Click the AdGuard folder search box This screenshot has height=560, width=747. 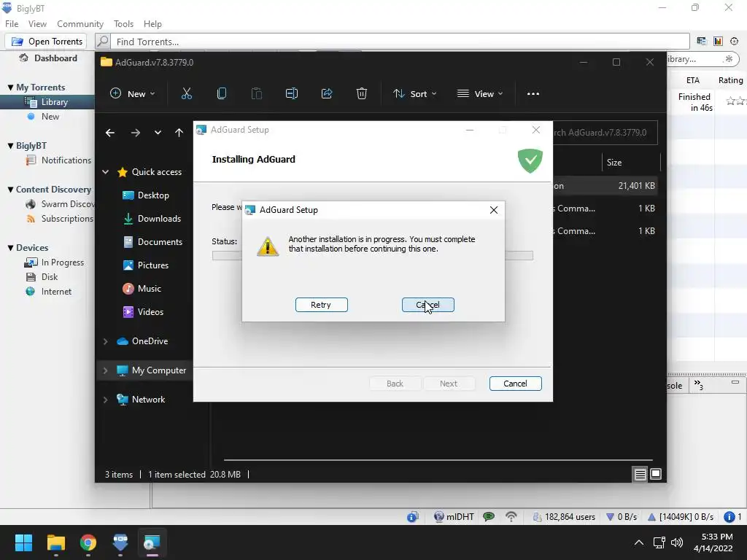point(605,133)
